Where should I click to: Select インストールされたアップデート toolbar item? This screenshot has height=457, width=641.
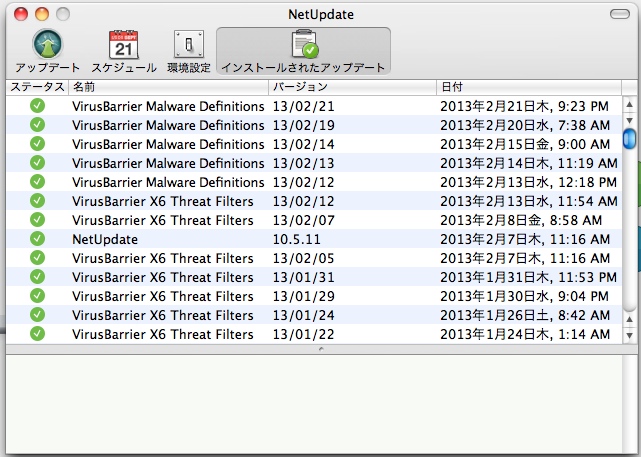pos(303,51)
